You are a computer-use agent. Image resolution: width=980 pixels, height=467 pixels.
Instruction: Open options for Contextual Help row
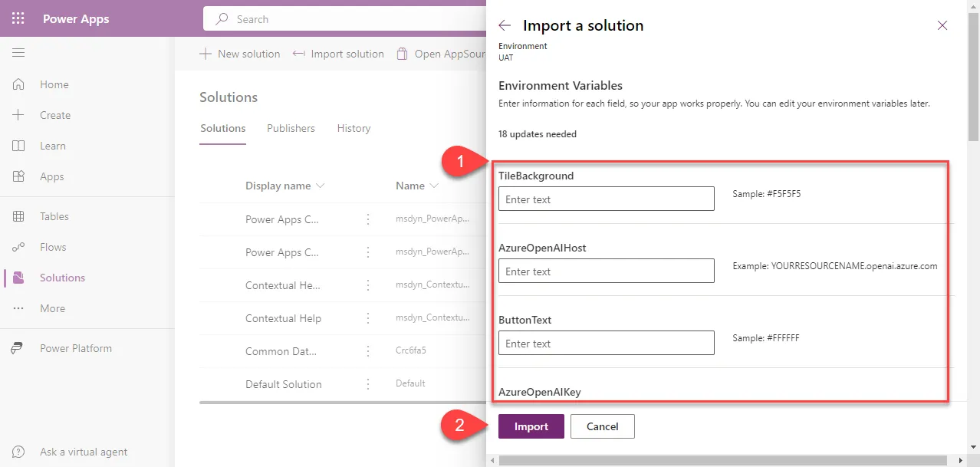tap(368, 318)
